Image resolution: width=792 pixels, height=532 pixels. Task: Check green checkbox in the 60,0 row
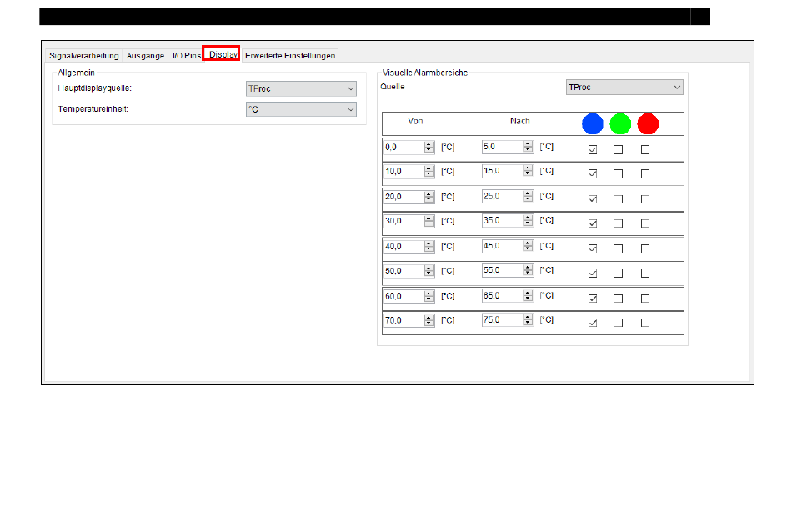pos(619,299)
